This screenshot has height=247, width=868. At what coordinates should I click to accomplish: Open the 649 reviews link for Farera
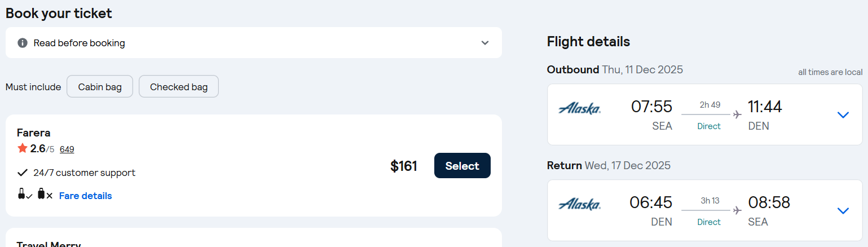(67, 149)
